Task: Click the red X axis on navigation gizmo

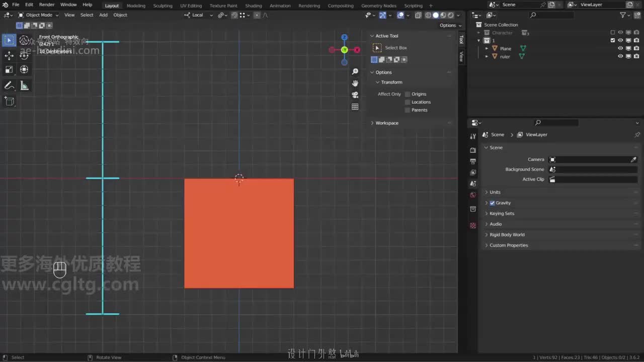Action: (x=357, y=50)
